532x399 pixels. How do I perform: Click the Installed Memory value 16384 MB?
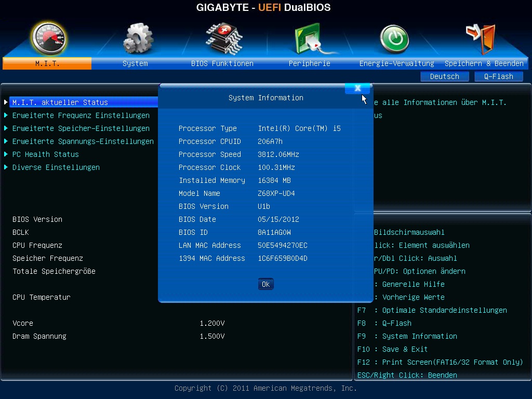[x=274, y=180]
